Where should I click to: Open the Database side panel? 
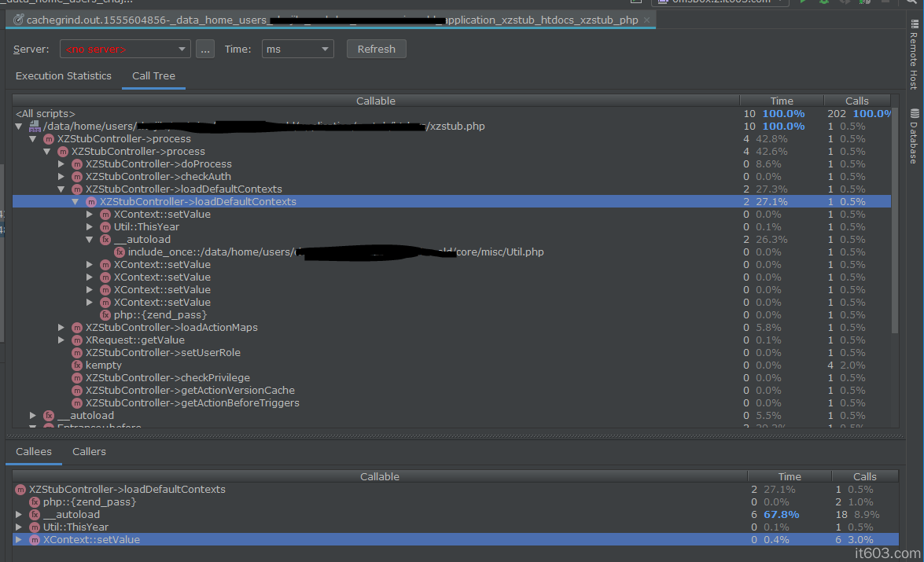coord(913,136)
